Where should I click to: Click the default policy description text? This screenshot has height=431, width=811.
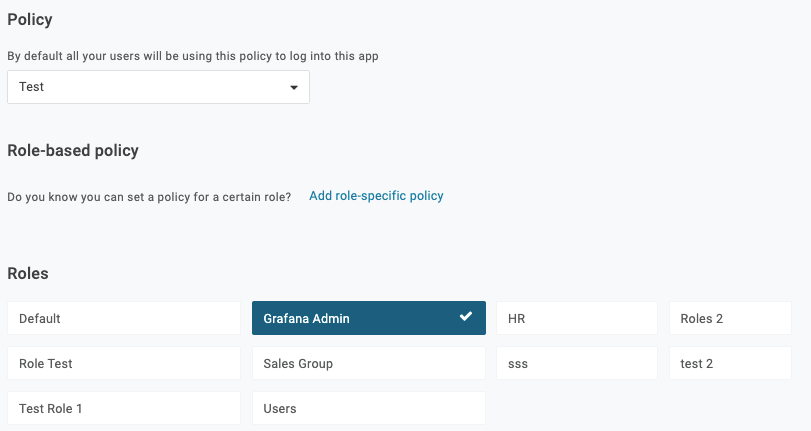[192, 56]
